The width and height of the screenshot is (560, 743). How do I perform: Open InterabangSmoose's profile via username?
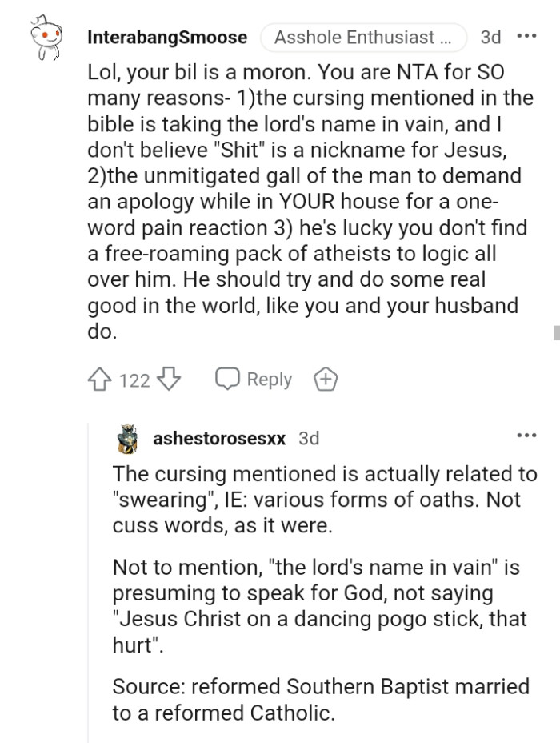click(168, 35)
